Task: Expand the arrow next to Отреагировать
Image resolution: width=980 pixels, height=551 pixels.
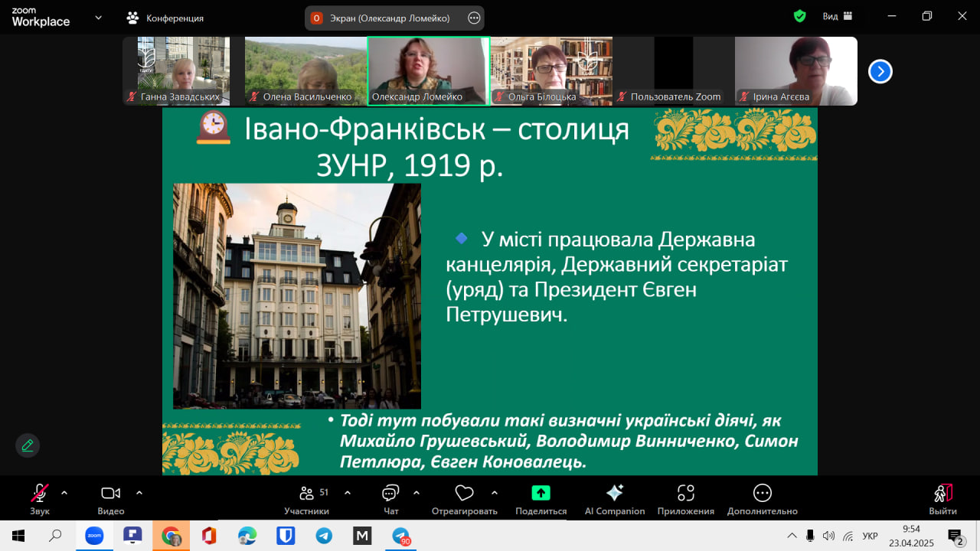Action: (495, 493)
